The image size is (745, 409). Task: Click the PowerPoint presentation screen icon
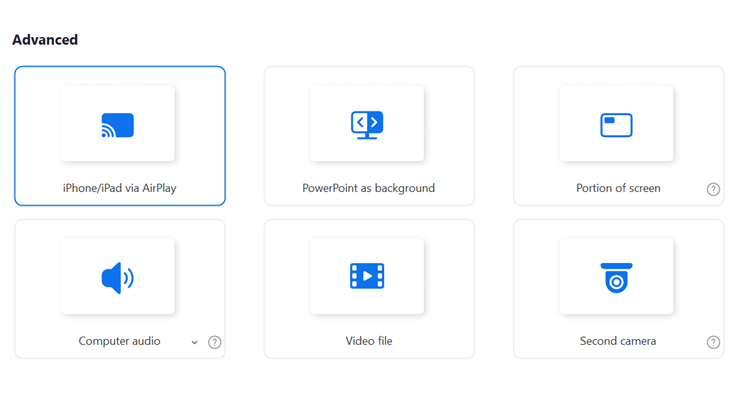click(367, 125)
